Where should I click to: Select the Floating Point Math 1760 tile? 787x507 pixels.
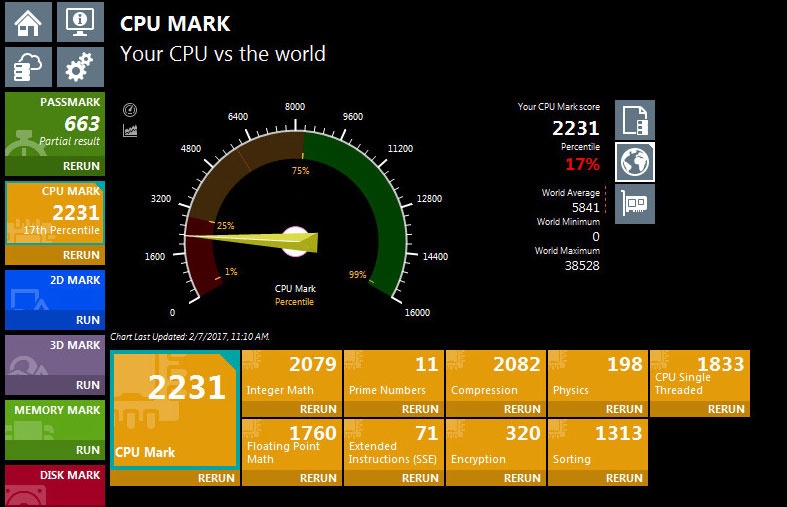click(292, 445)
